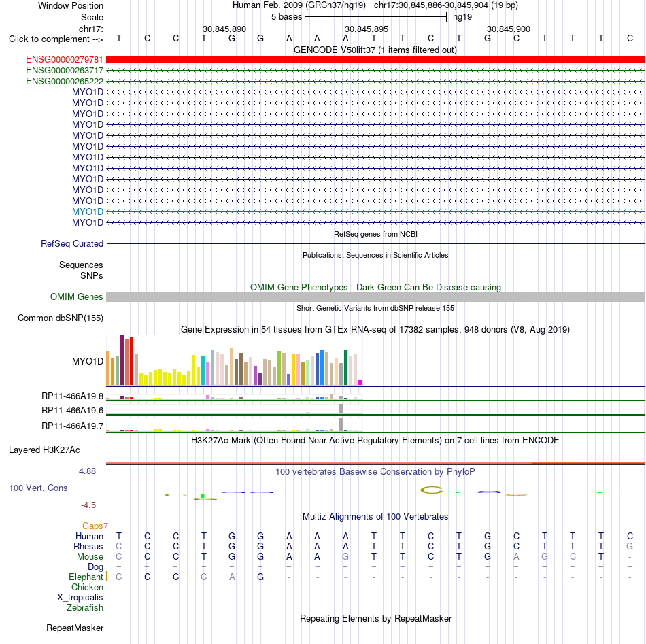The image size is (646, 644).
Task: Click the light-blue MYO1D transcript label
Action: pos(87,211)
